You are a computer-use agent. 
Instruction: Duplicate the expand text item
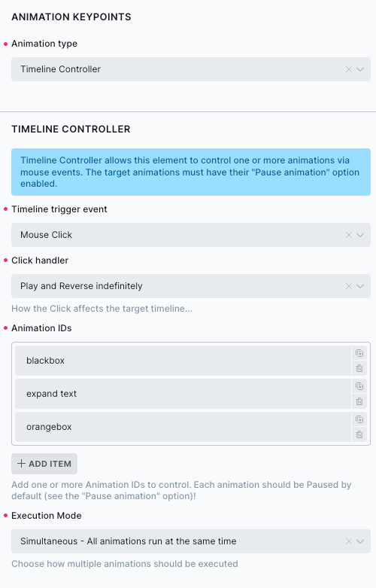[359, 386]
